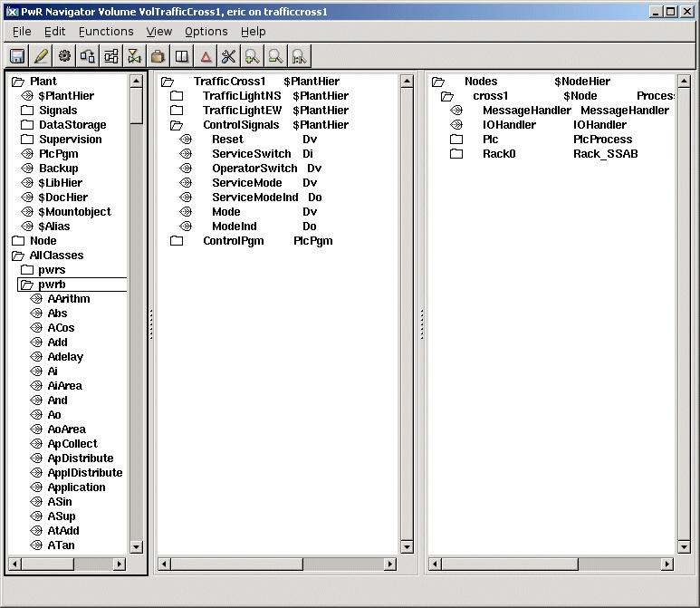This screenshot has width=700, height=608.
Task: Collapse the TrafficCross1 hierarchy folder
Action: [x=168, y=82]
